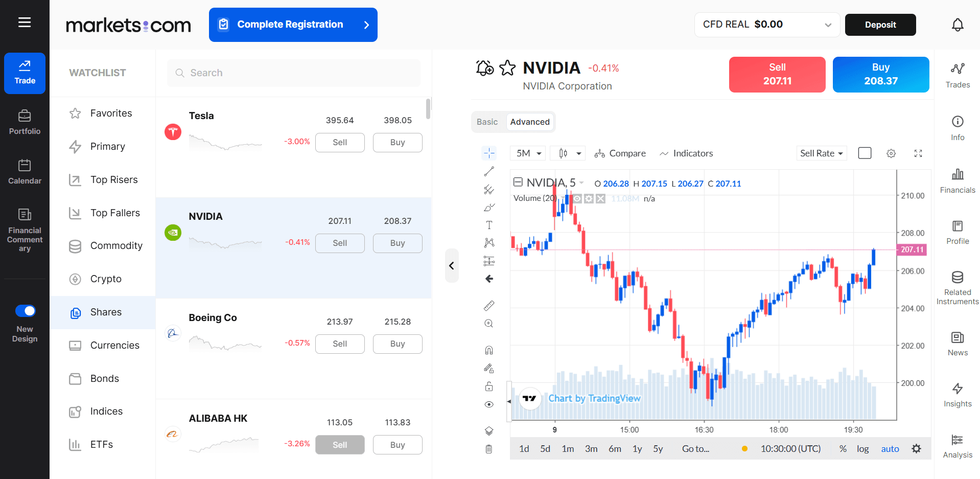Click the blue Buy 208.37 button
Screen dimensions: 980x479
click(881, 75)
